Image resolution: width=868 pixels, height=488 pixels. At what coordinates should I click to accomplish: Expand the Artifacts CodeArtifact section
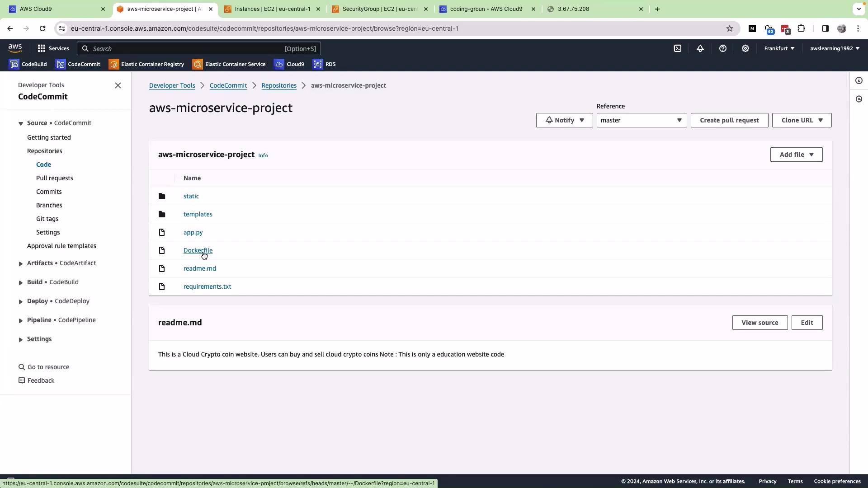click(x=20, y=263)
